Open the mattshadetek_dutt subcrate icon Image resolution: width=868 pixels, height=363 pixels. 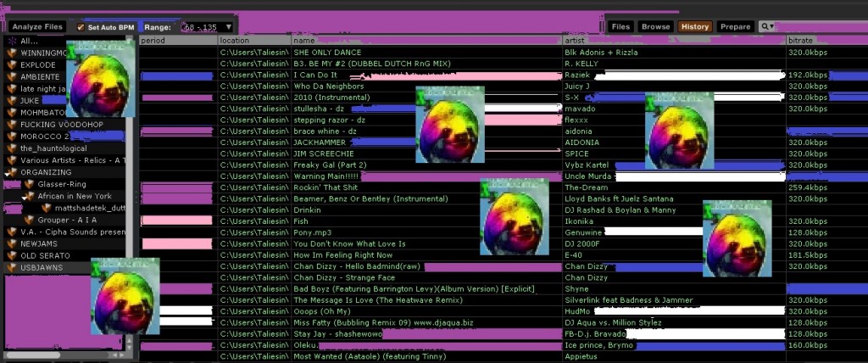point(47,208)
